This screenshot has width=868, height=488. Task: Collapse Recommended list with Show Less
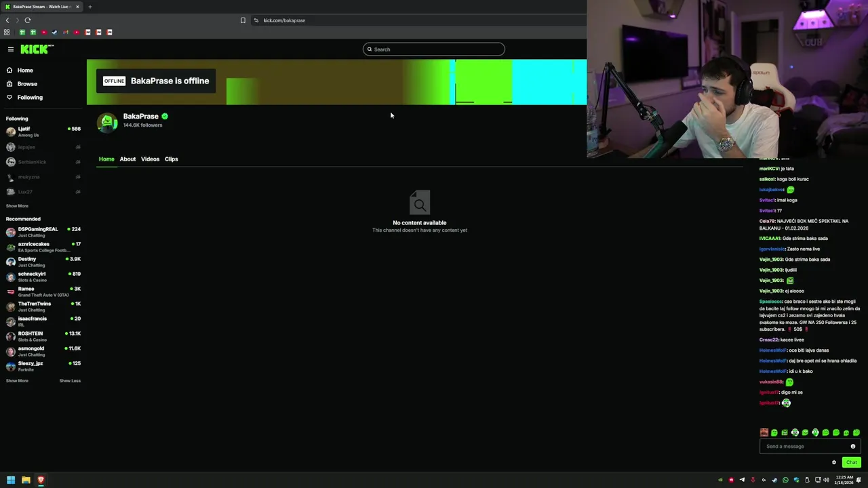click(70, 381)
